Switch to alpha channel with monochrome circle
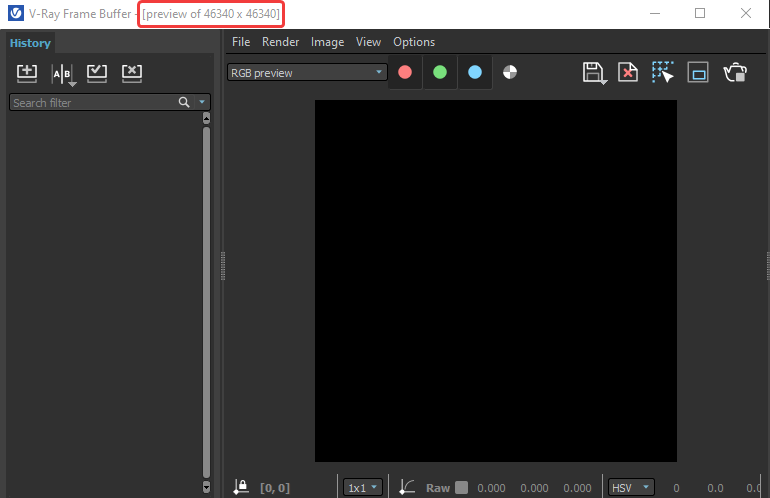Image resolution: width=770 pixels, height=498 pixels. click(x=510, y=72)
